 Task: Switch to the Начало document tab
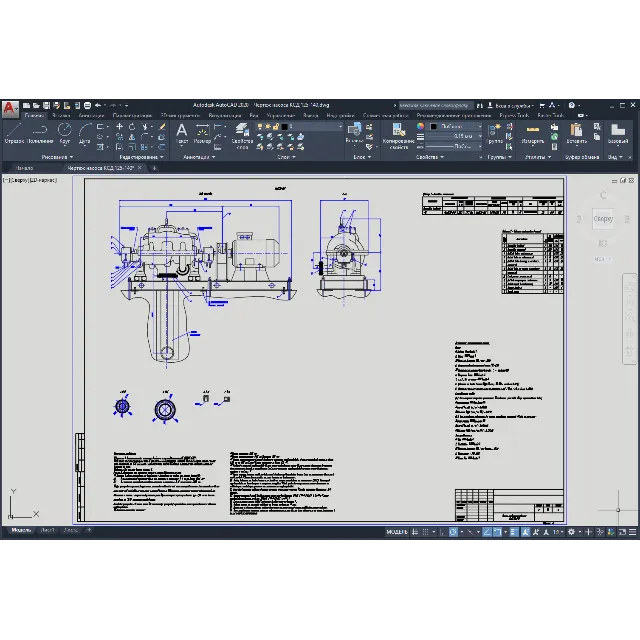[x=24, y=168]
